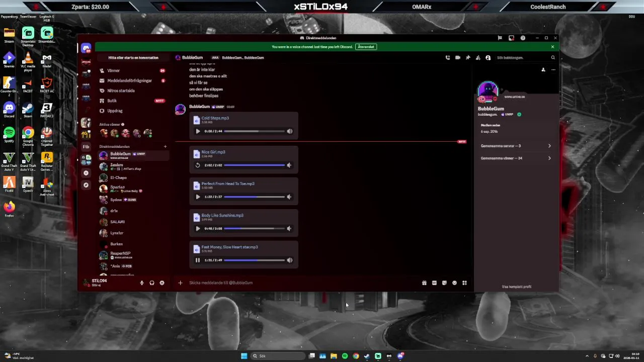This screenshot has height=362, width=644.
Task: Play Perfect From Head To Toe.mp3
Action: 198,197
